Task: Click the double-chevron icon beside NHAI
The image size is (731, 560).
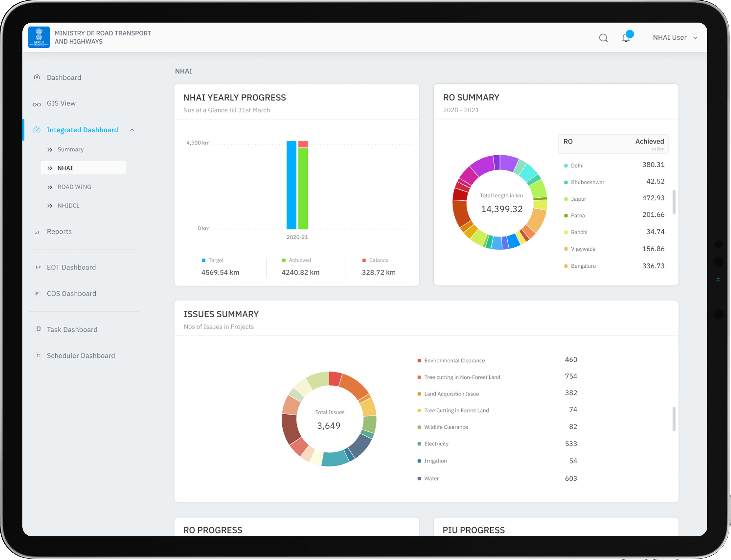Action: point(50,168)
